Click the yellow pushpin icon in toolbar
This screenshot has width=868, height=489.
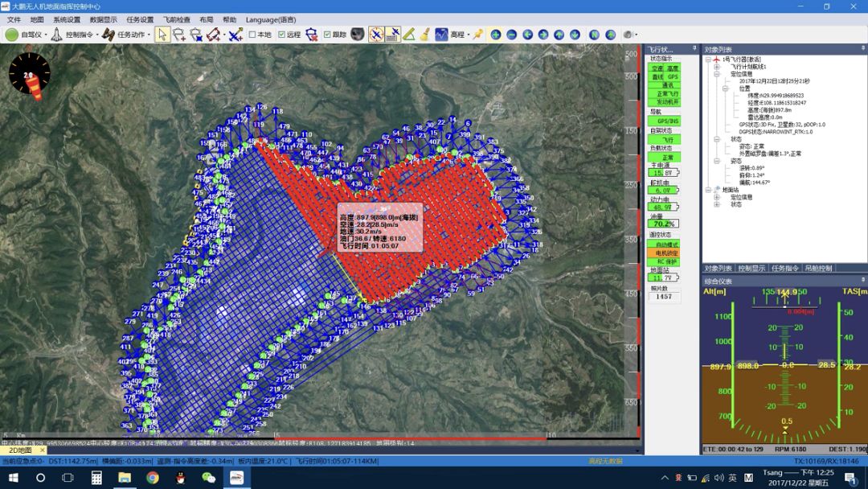coord(477,35)
